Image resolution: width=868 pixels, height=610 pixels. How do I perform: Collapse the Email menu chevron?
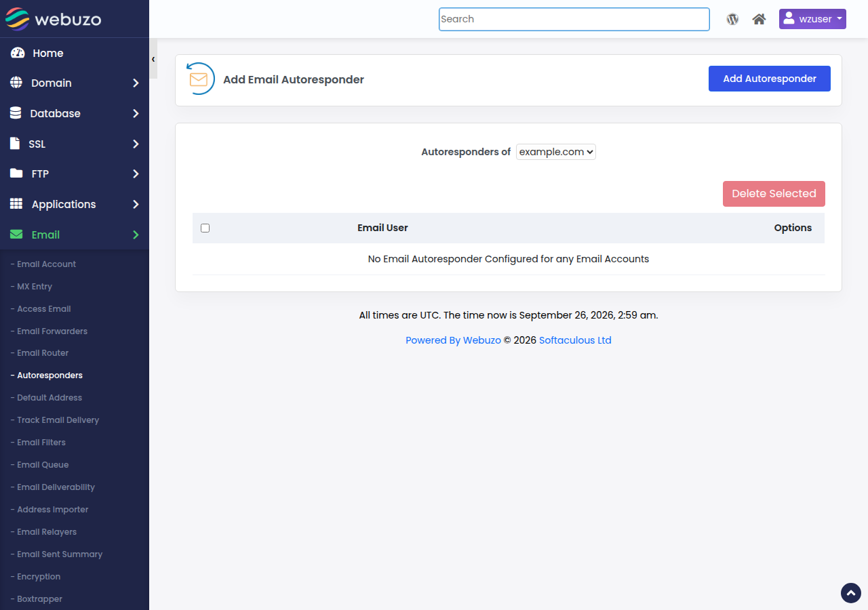click(x=136, y=235)
